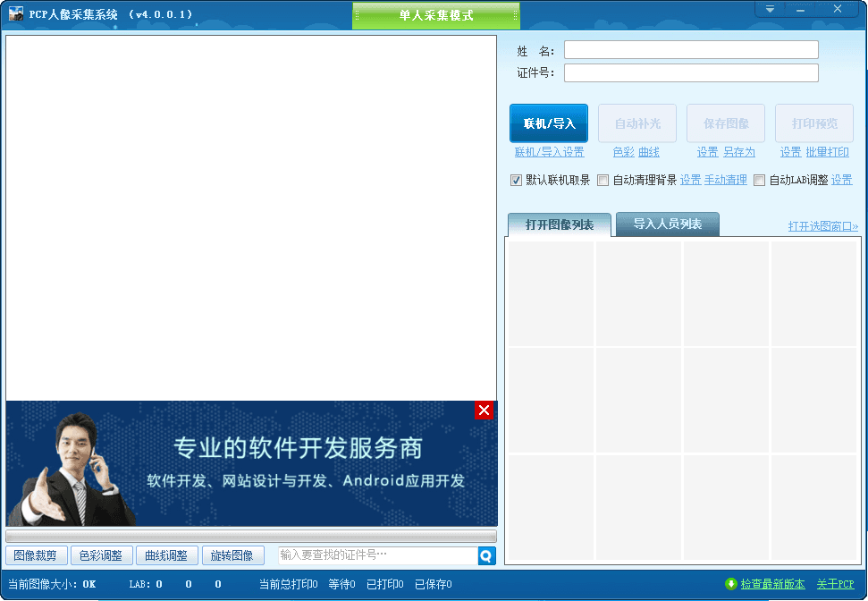Select the first thumbnail slot in image list
Image resolution: width=868 pixels, height=601 pixels.
(x=551, y=293)
